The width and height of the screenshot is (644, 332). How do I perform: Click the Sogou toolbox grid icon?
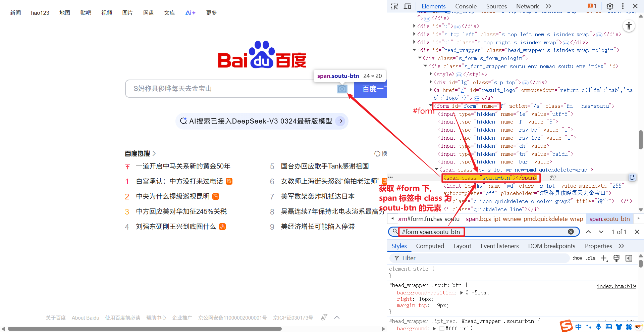(x=629, y=327)
